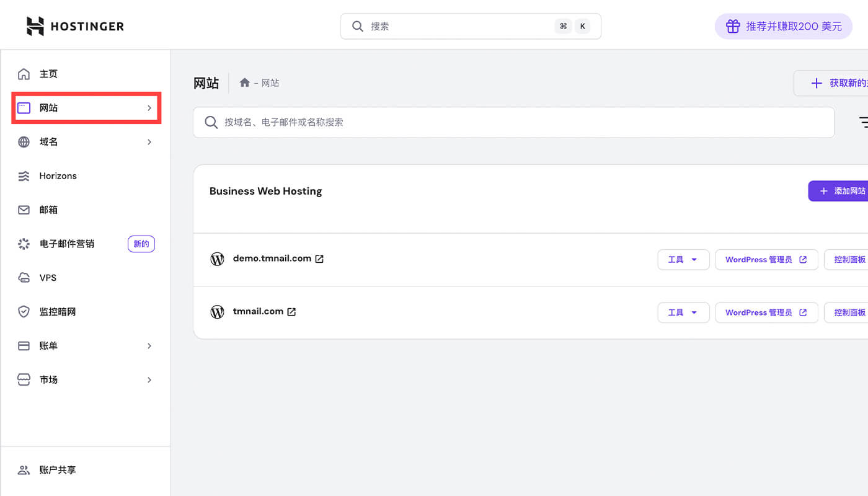This screenshot has height=496, width=868.
Task: Click the 网站 breadcrumb text
Action: tap(270, 83)
